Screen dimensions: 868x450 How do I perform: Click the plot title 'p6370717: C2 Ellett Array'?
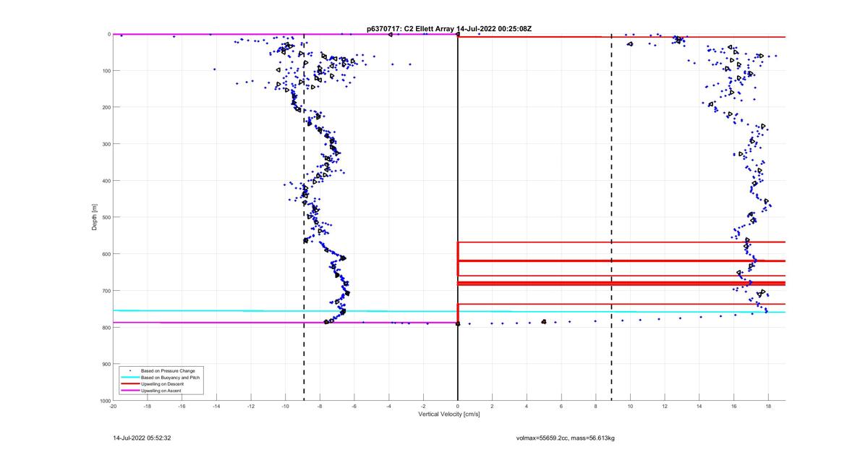(x=410, y=29)
